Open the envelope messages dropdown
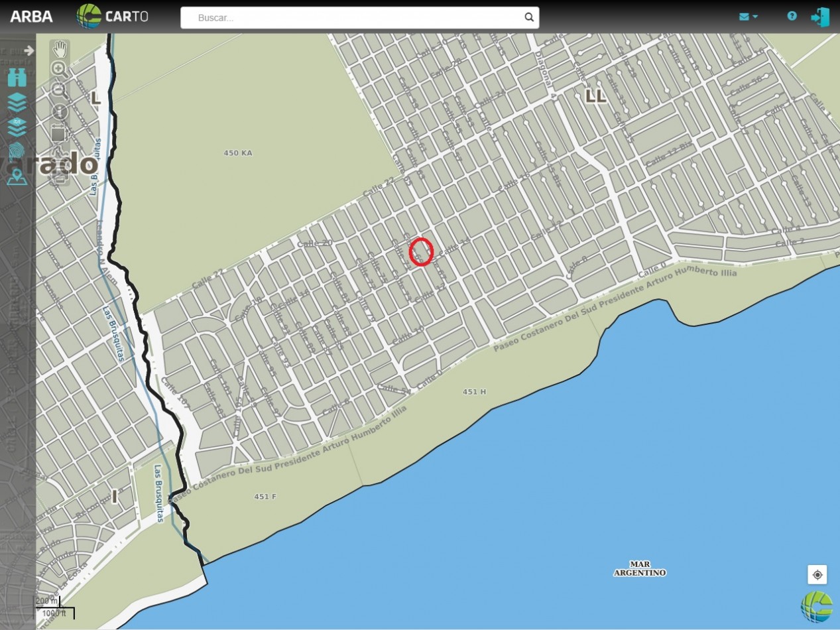The image size is (840, 630). click(748, 17)
